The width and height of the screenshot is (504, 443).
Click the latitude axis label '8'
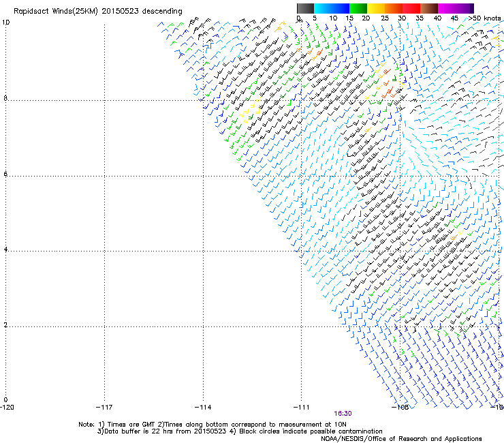[5, 98]
